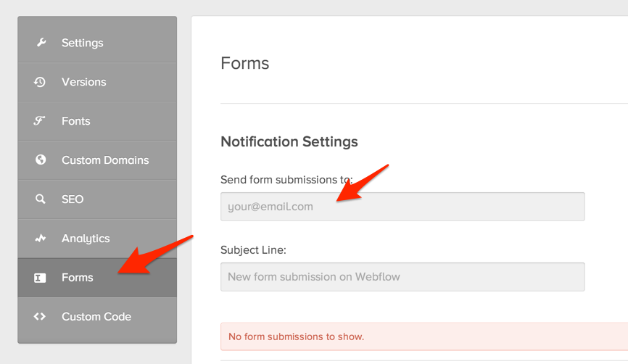Click the code brackets icon for Custom Code
This screenshot has height=364, width=628.
41,317
